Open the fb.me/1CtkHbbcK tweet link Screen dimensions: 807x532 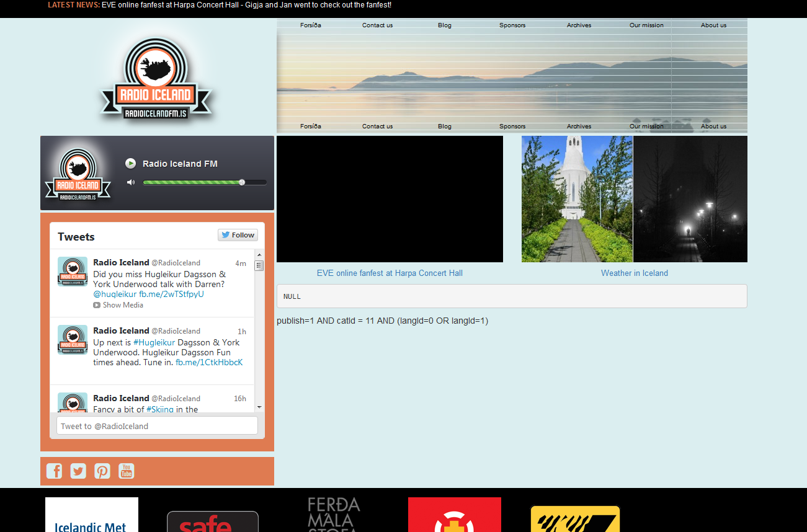[x=209, y=362]
